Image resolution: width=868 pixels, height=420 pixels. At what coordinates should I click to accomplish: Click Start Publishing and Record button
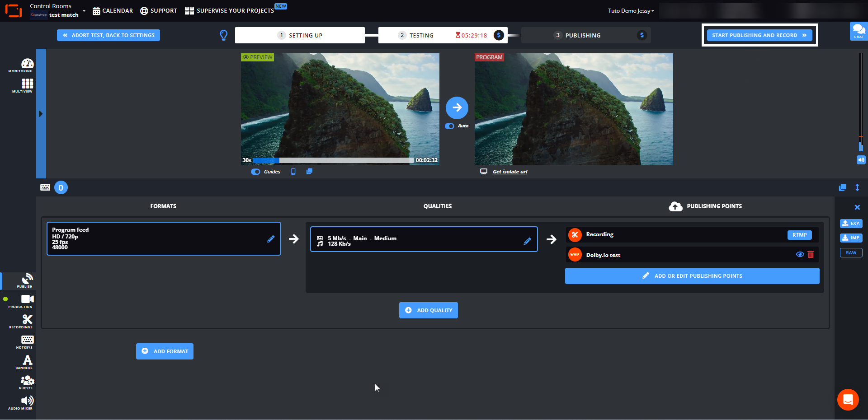759,35
